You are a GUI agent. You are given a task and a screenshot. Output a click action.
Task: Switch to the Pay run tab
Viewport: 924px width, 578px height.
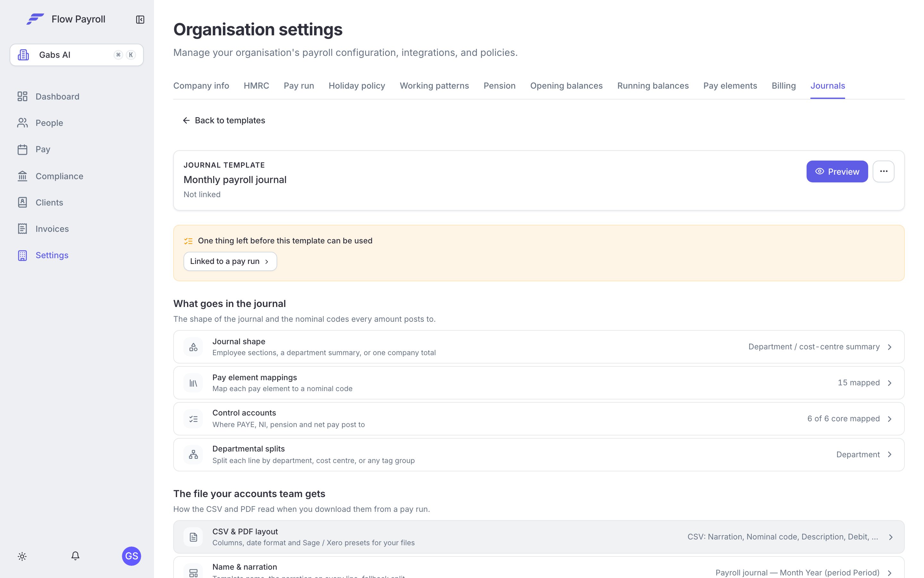tap(299, 86)
